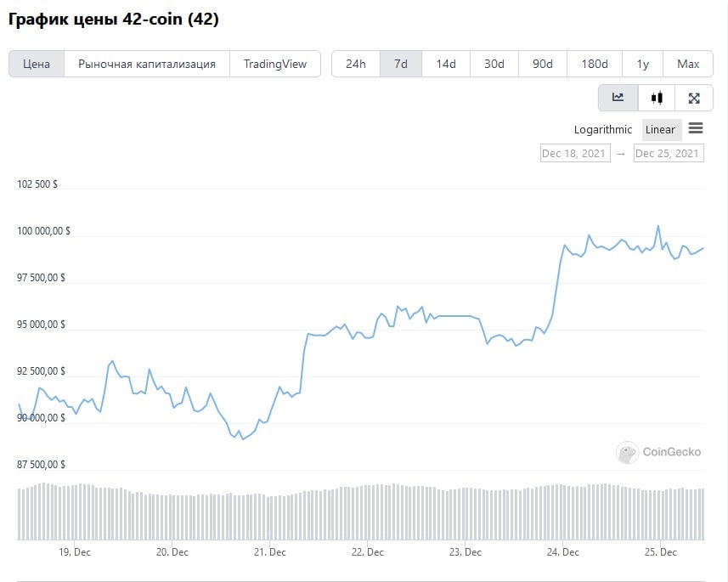Select 24h time range

click(356, 64)
